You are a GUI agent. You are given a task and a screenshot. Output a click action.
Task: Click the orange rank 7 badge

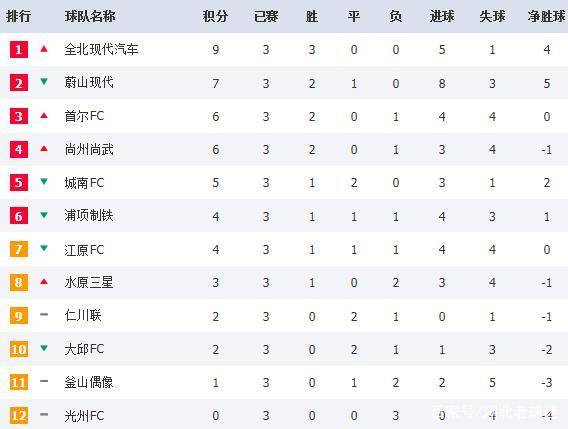pos(19,249)
